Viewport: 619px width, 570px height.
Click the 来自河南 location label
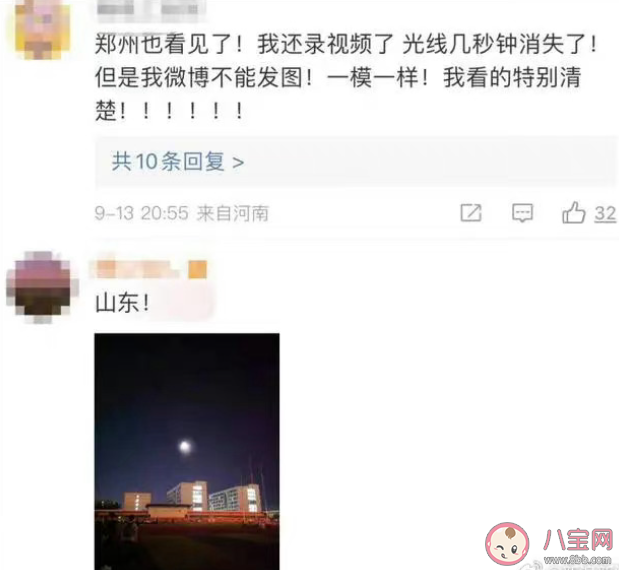pyautogui.click(x=233, y=214)
